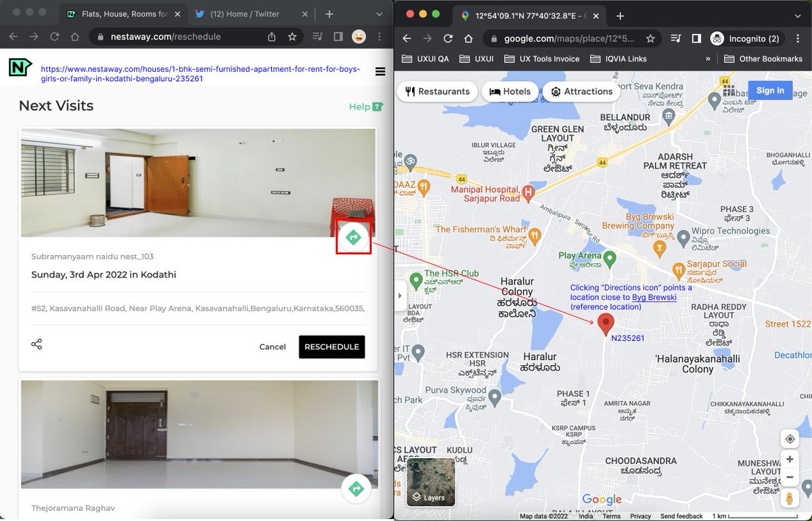Viewport: 812px width, 521px height.
Task: Select the Play Arena map marker
Action: coord(610,258)
